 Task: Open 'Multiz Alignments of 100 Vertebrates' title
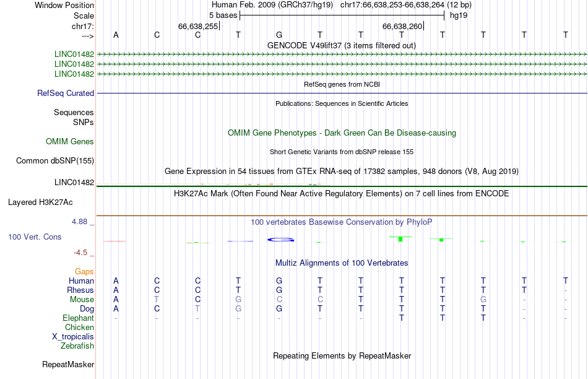[x=342, y=263]
